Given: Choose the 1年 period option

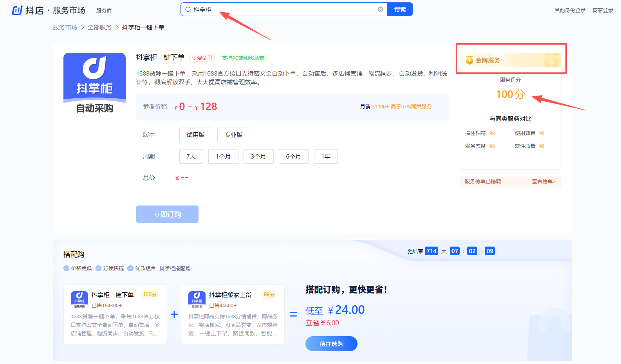Looking at the screenshot, I should click(326, 156).
